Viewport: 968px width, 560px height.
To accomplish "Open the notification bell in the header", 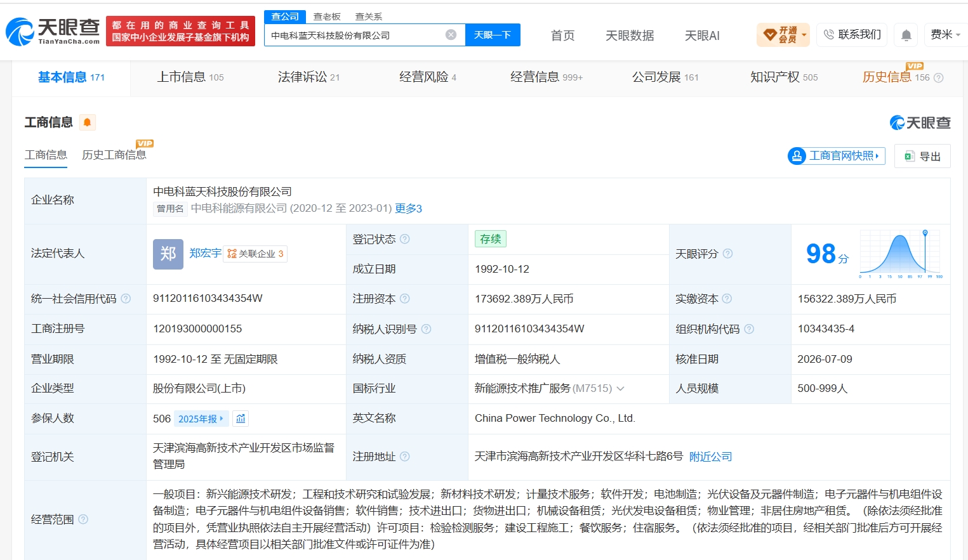I will tap(906, 35).
